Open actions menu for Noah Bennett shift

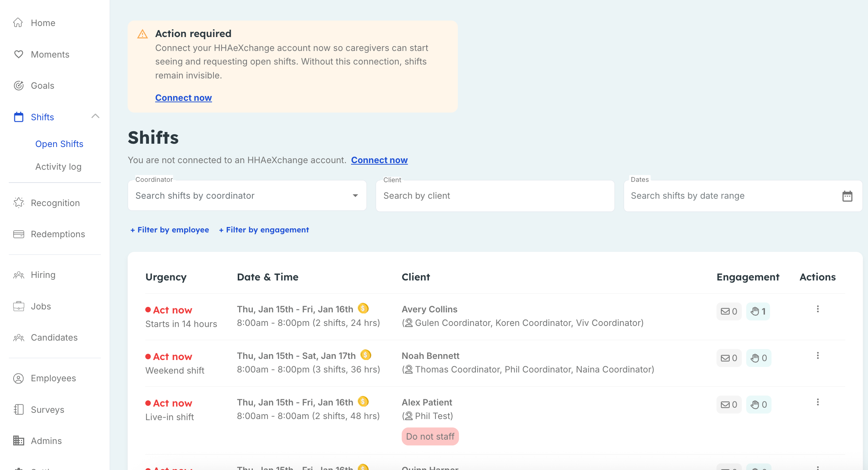818,356
